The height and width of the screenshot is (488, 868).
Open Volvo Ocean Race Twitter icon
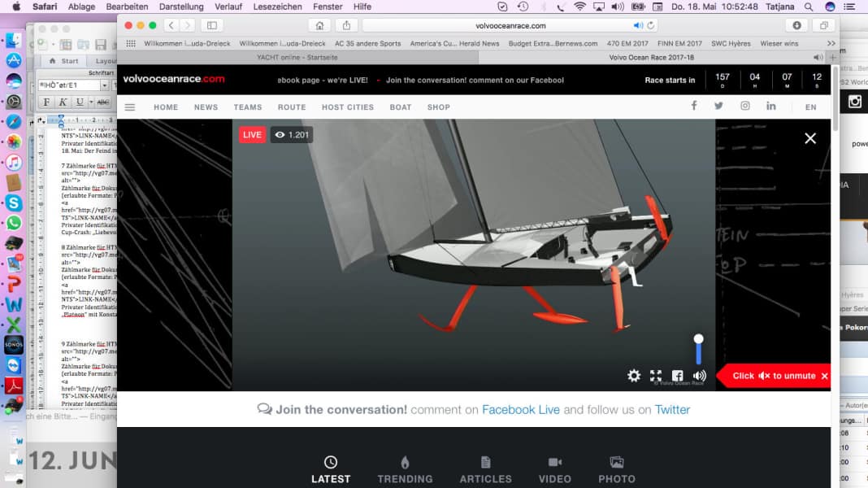coord(718,106)
